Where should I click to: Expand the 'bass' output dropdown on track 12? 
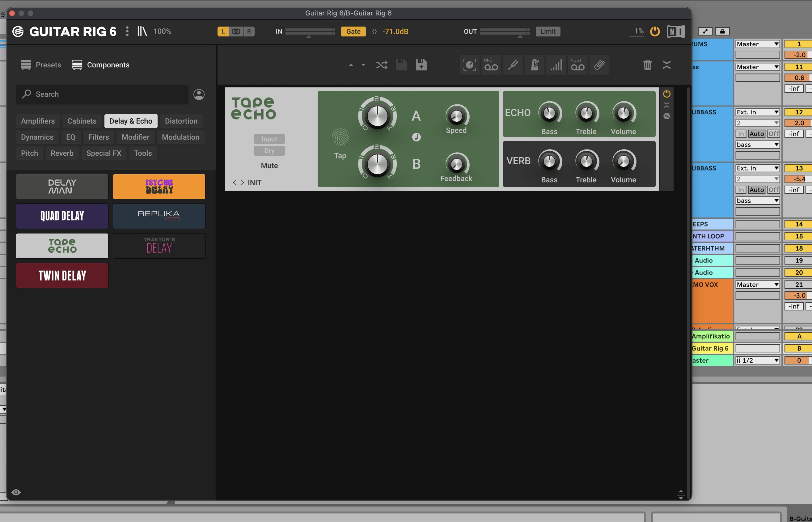[757, 145]
